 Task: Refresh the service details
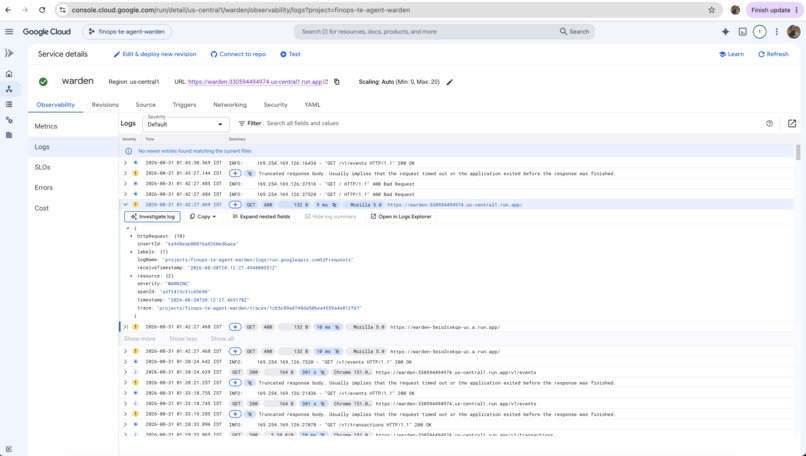[x=773, y=54]
